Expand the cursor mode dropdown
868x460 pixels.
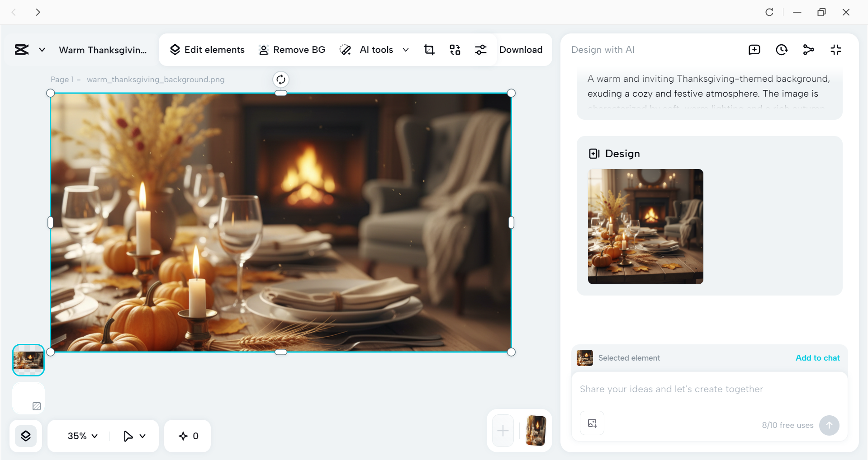[134, 436]
